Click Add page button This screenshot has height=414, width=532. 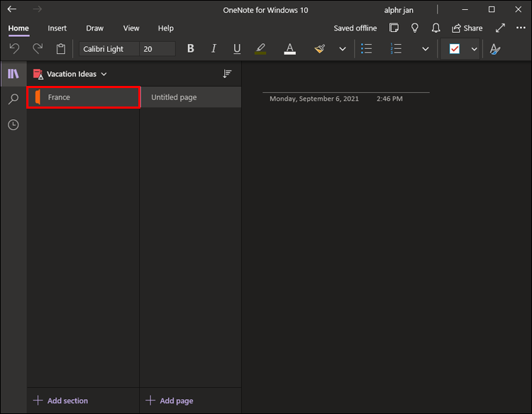pyautogui.click(x=170, y=401)
